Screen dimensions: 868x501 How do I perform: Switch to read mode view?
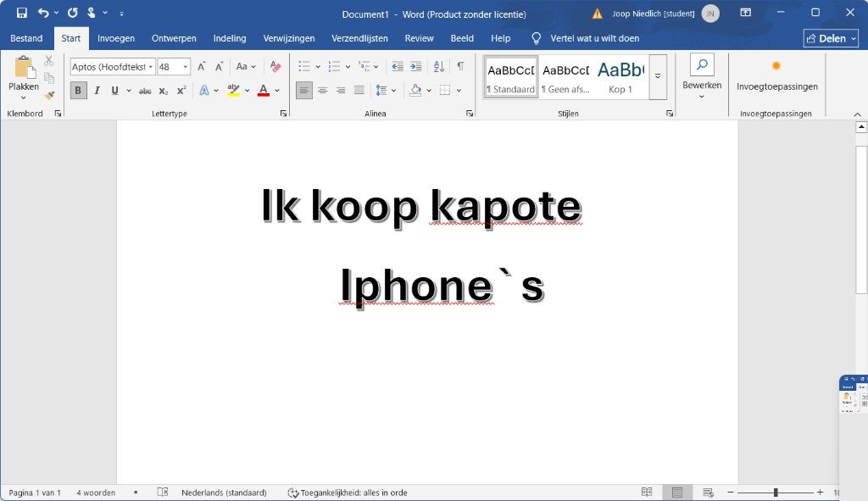click(647, 493)
